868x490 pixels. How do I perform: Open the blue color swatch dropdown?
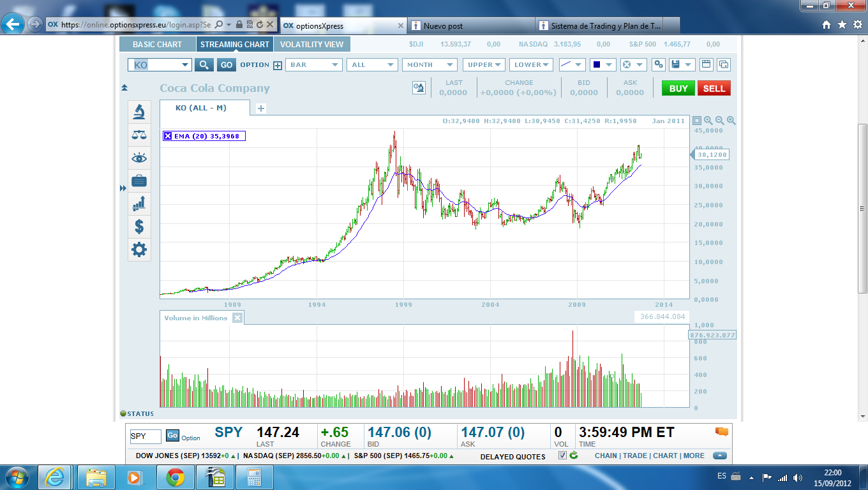click(x=603, y=64)
